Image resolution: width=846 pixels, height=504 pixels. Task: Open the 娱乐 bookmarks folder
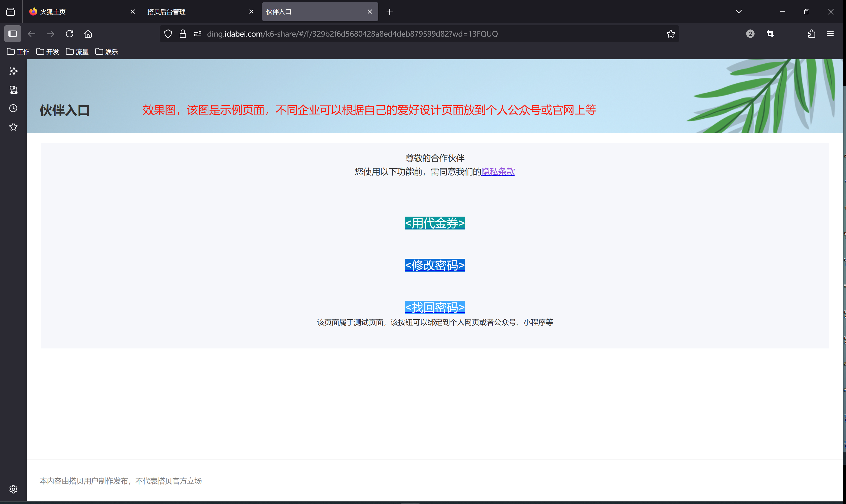106,51
